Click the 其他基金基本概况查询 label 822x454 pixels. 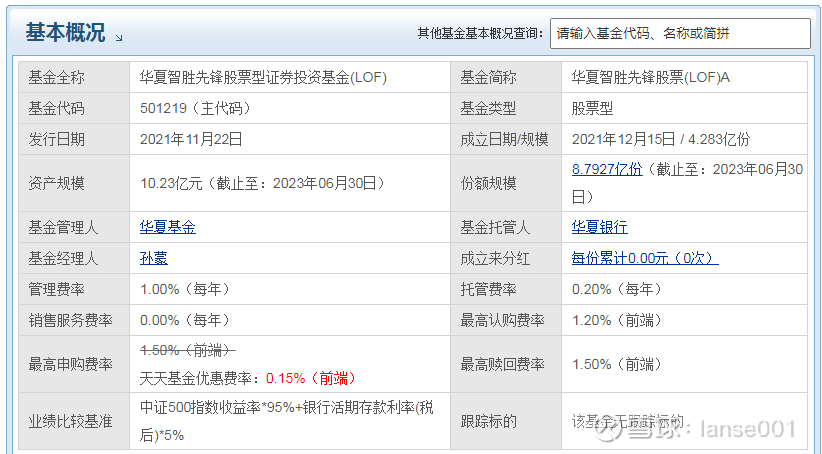point(480,34)
